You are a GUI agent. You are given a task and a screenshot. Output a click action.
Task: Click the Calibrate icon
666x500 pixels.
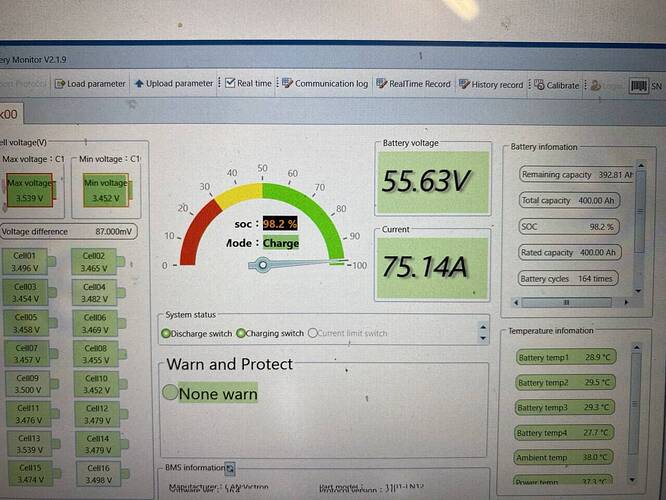[539, 85]
